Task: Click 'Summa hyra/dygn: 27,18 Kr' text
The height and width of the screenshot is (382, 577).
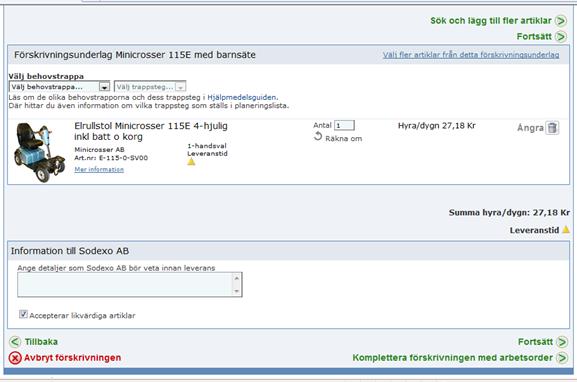Action: [509, 212]
